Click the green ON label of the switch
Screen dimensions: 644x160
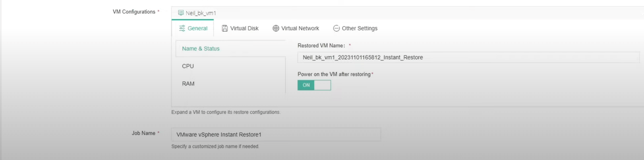tap(306, 85)
